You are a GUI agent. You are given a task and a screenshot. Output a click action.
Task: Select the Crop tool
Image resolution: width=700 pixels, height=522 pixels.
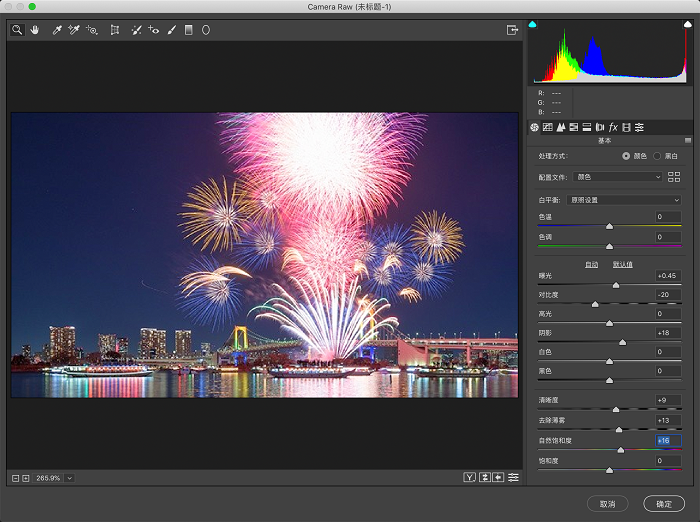pos(115,30)
